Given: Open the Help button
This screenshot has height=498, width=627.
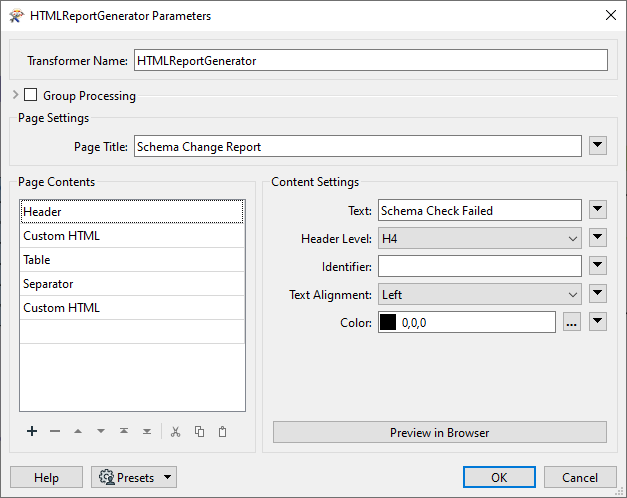Looking at the screenshot, I should pos(46,477).
